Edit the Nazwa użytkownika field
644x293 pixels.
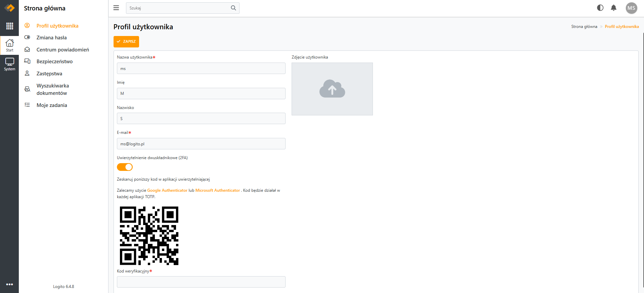[x=201, y=68]
